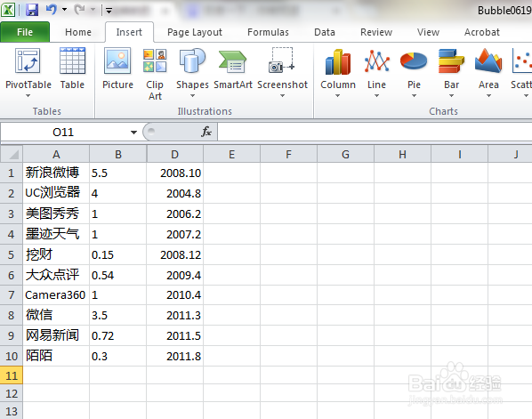This screenshot has height=419, width=532.
Task: Click the Shapes icon
Action: coord(192,60)
